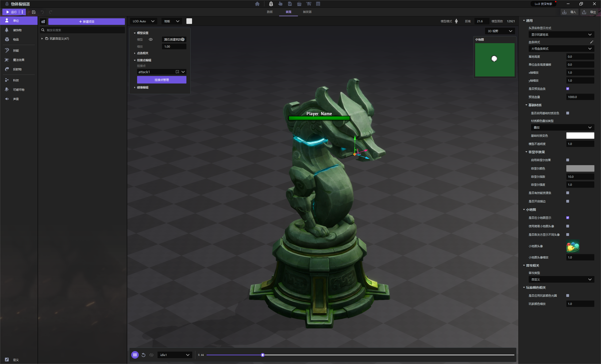
Task: Open the 自定义 attack type dropdown
Action: click(x=561, y=280)
